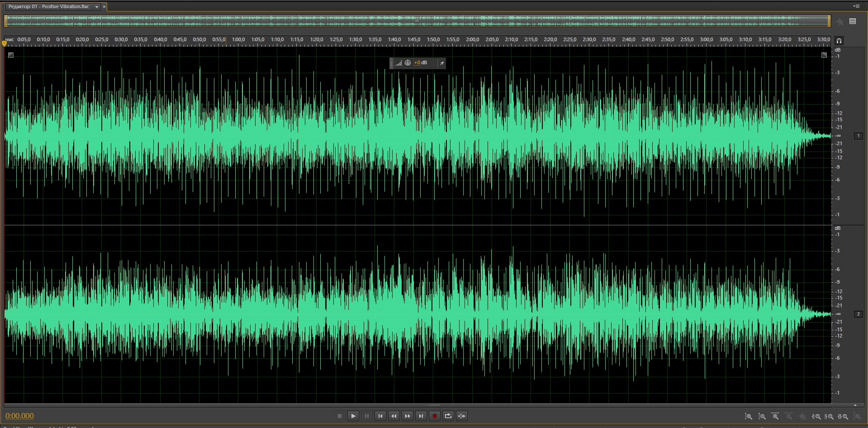Toggle skip selection button in transport
This screenshot has height=428, width=868.
click(462, 416)
